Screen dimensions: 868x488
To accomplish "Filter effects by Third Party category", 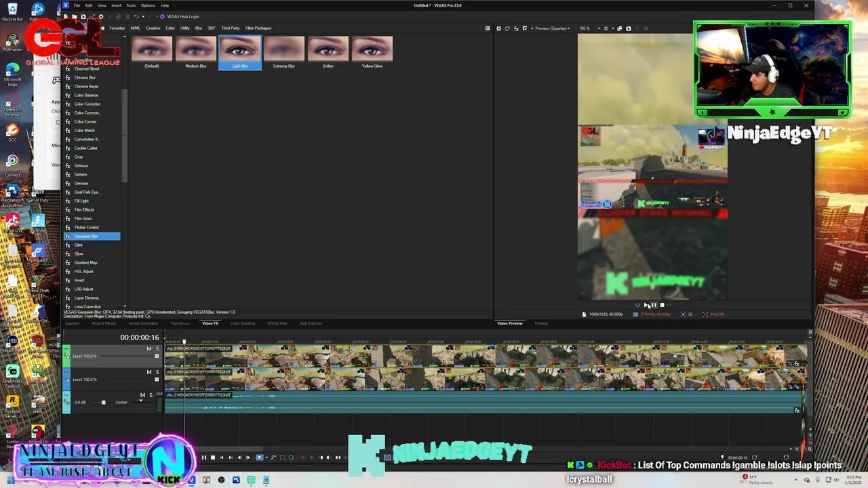I will 231,28.
